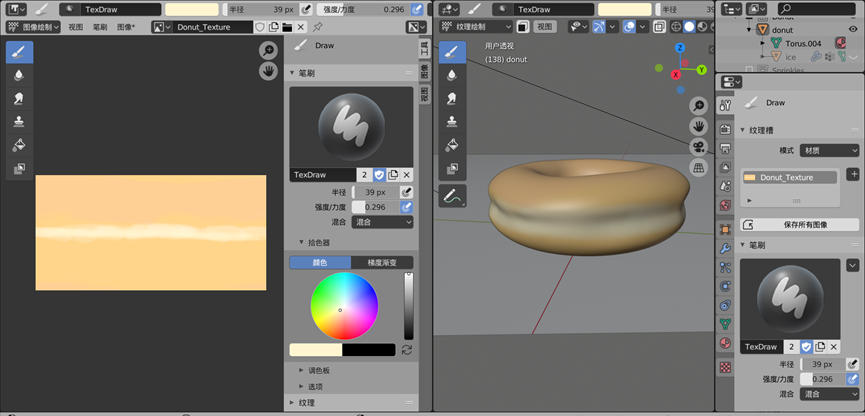Swap primary and secondary colors in the color picker
865x416 pixels.
pos(407,350)
